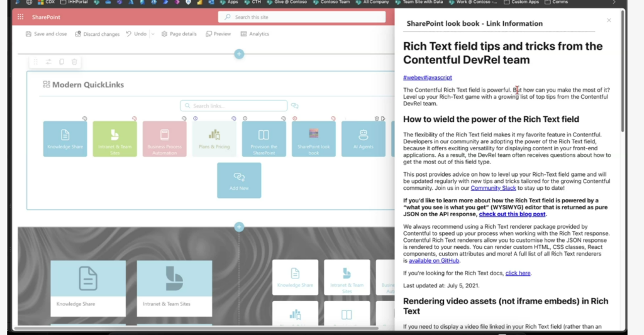Open the Apps bookmark
644x335 pixels.
(x=229, y=2)
